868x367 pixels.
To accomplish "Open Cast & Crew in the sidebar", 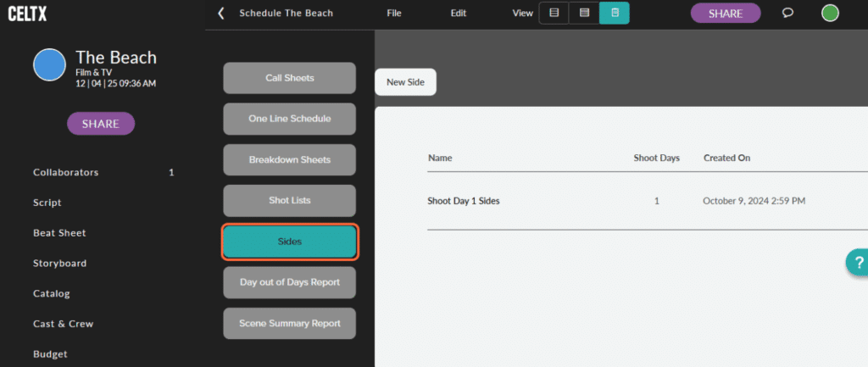I will 63,324.
